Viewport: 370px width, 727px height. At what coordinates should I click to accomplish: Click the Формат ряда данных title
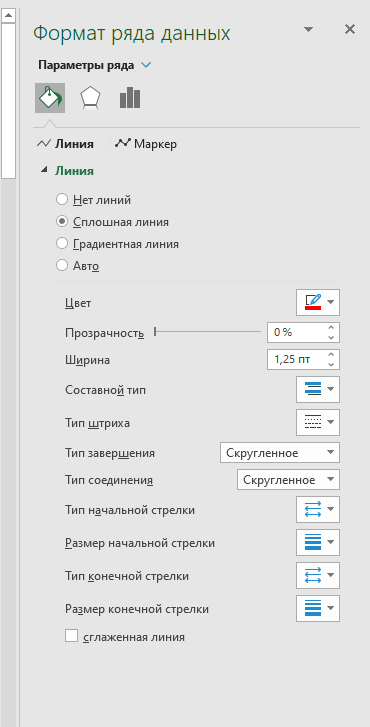pos(132,33)
